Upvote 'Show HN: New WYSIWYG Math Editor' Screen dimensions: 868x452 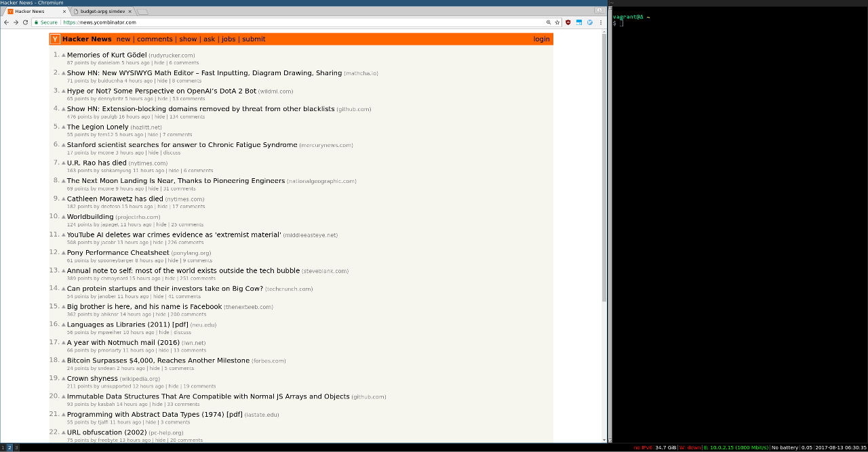coord(64,73)
